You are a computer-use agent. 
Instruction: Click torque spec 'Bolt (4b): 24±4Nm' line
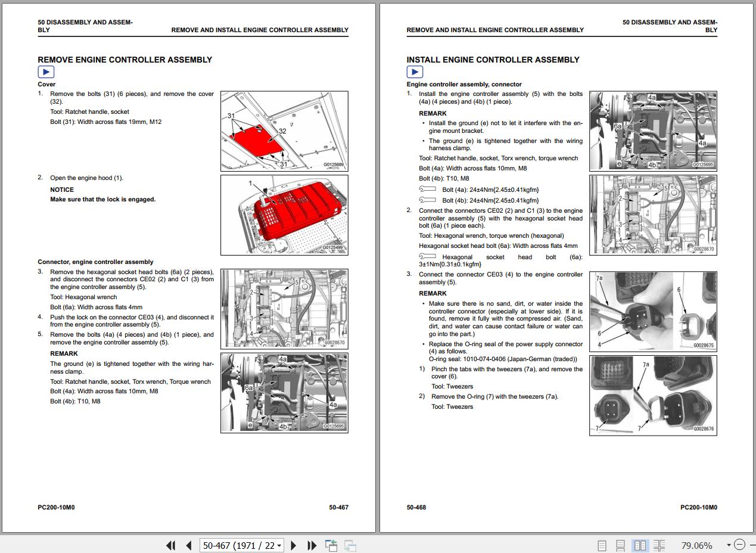(x=479, y=200)
